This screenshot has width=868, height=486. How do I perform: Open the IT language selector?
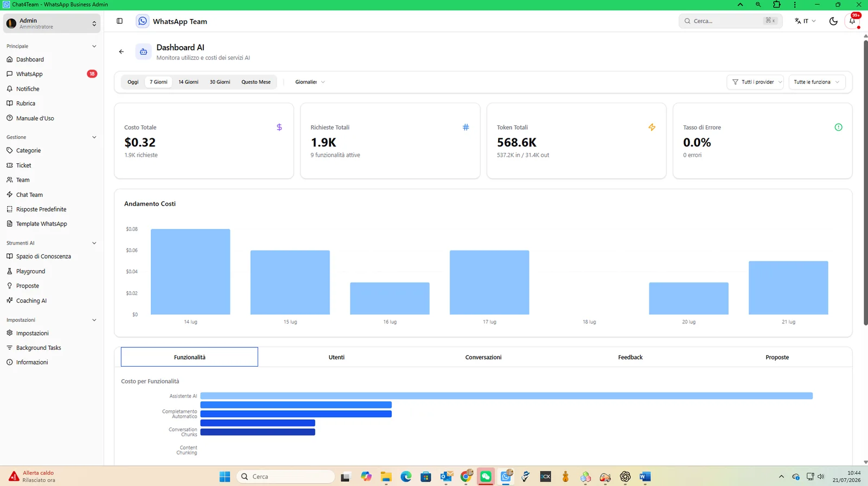805,21
